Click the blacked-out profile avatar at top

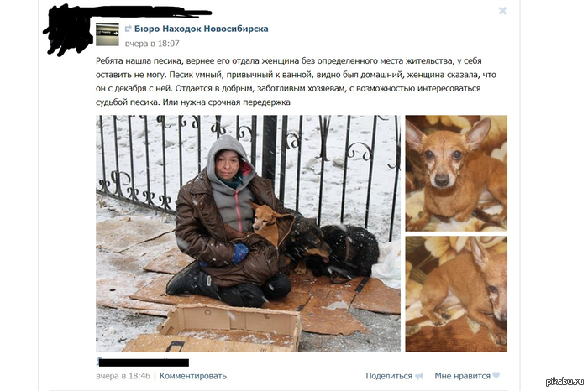69,31
